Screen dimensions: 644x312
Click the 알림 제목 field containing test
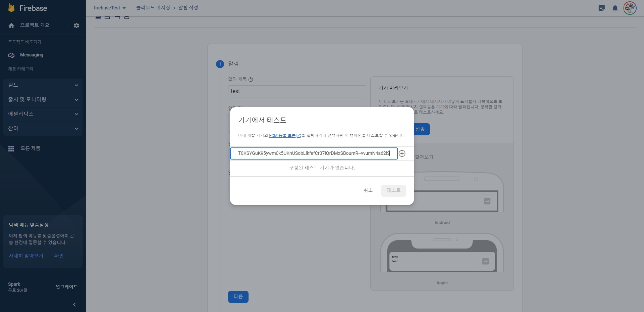tap(297, 91)
